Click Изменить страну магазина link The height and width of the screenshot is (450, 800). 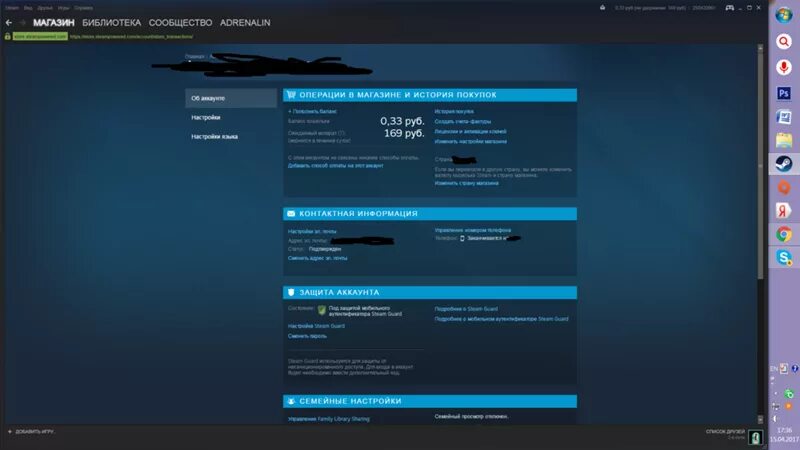[x=466, y=183]
